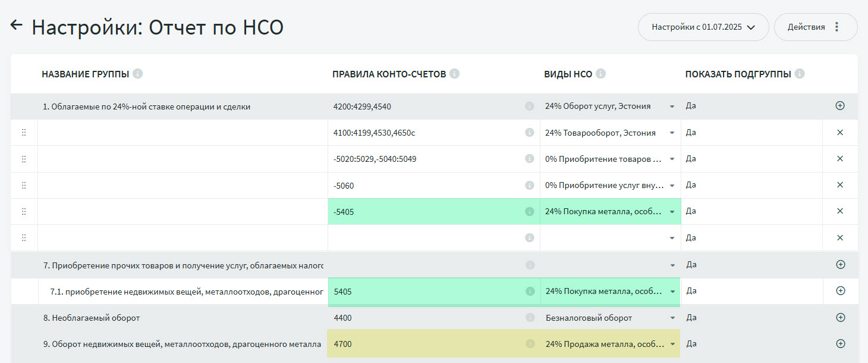Click Да in the 9. Оборот недвижимых row
Image resolution: width=868 pixels, height=363 pixels.
tap(691, 344)
